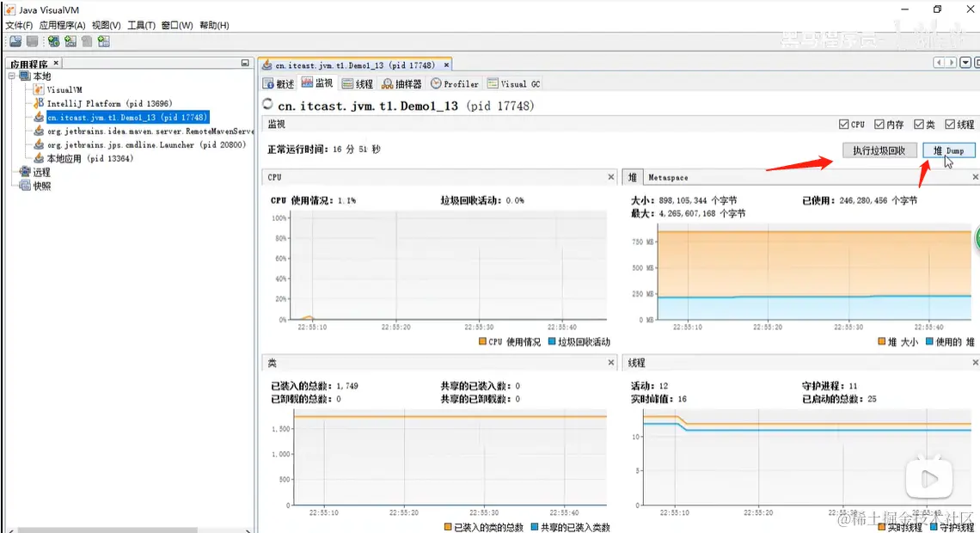
Task: Select IntelliJ Platform (pid 13696) in tree
Action: (x=109, y=104)
